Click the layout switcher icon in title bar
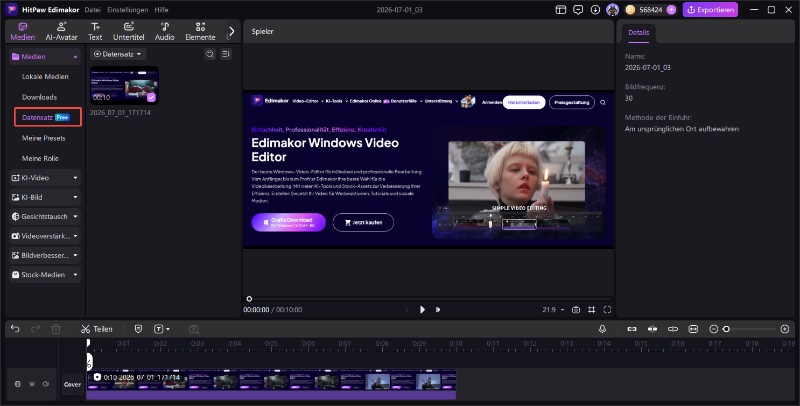The height and width of the screenshot is (406, 800). tap(561, 10)
